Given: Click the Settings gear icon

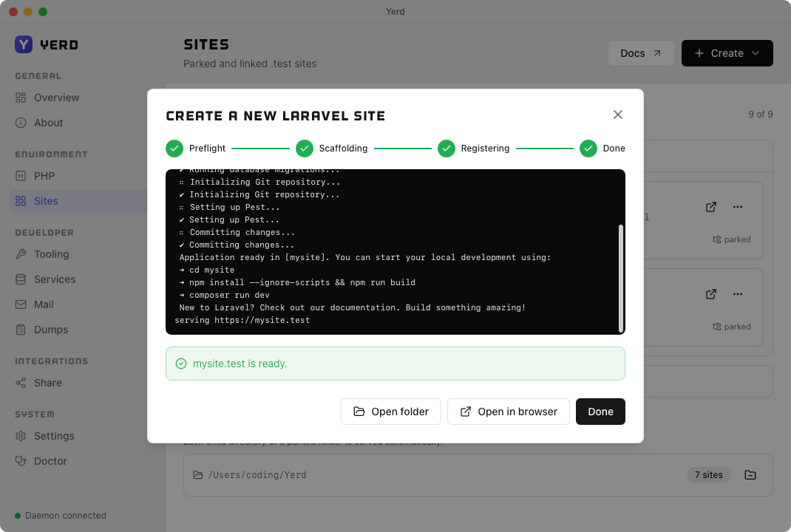Looking at the screenshot, I should 21,436.
